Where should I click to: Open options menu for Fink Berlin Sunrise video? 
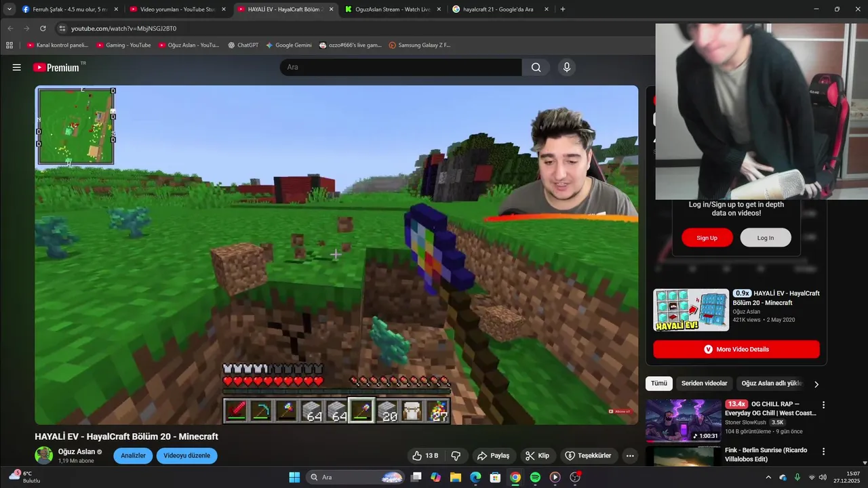coord(824,451)
